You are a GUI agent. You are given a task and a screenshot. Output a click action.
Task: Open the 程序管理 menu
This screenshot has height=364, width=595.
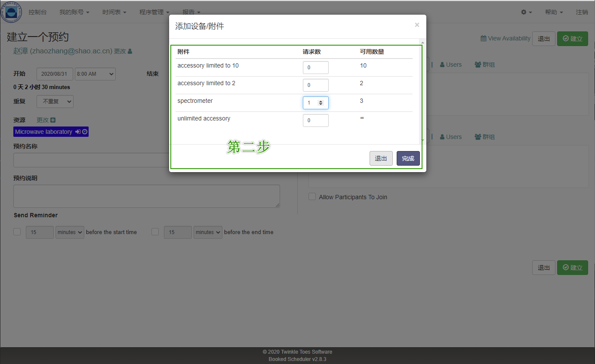[154, 12]
